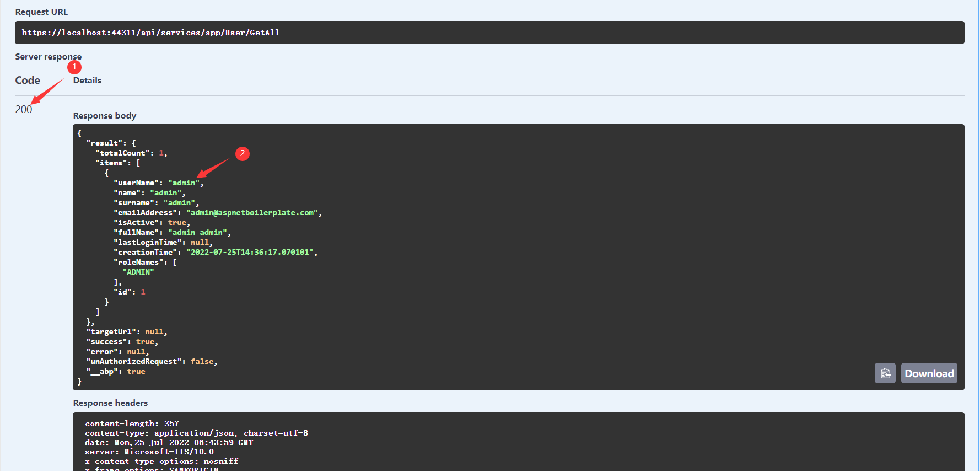Click the "roleNames" array line
The image size is (980, 471).
145,263
